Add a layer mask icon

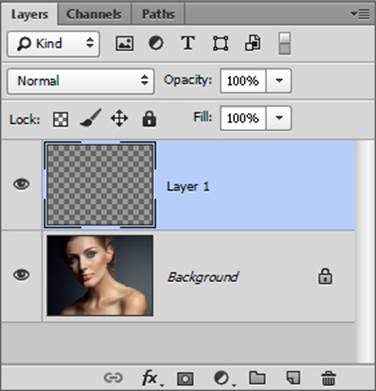pyautogui.click(x=185, y=379)
